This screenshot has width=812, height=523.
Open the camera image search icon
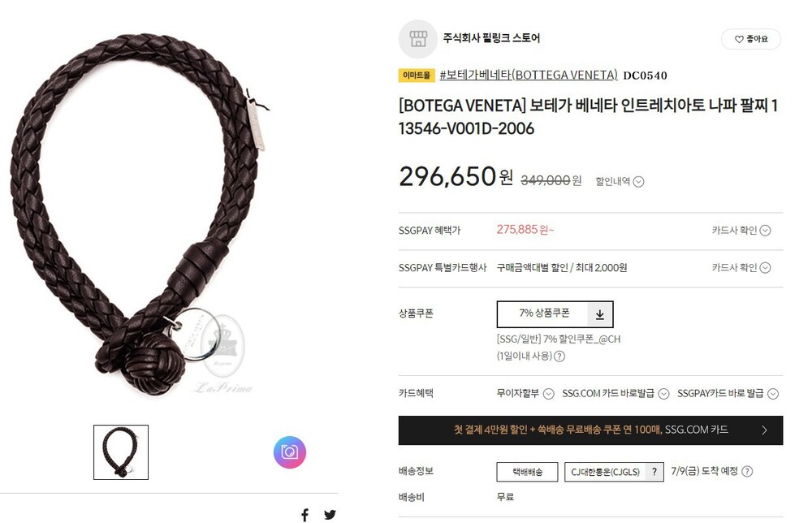290,452
